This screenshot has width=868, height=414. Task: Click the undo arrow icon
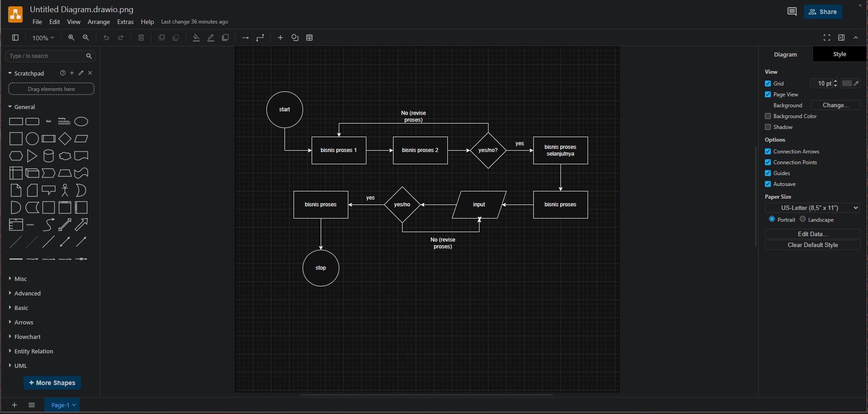click(x=106, y=38)
